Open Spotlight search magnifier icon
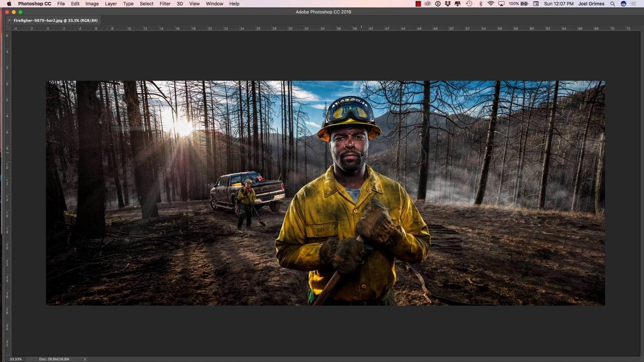 tap(612, 4)
